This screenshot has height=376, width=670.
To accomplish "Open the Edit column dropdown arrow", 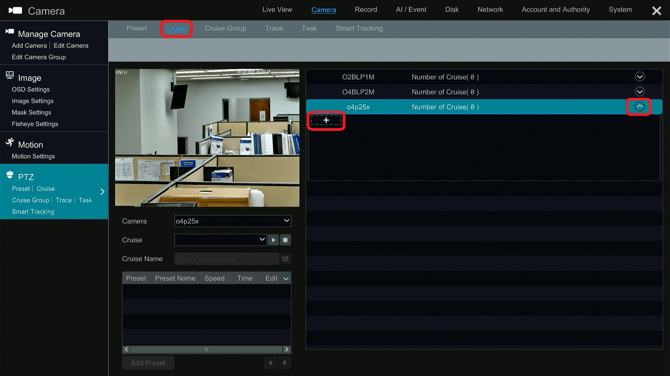I will [x=286, y=279].
